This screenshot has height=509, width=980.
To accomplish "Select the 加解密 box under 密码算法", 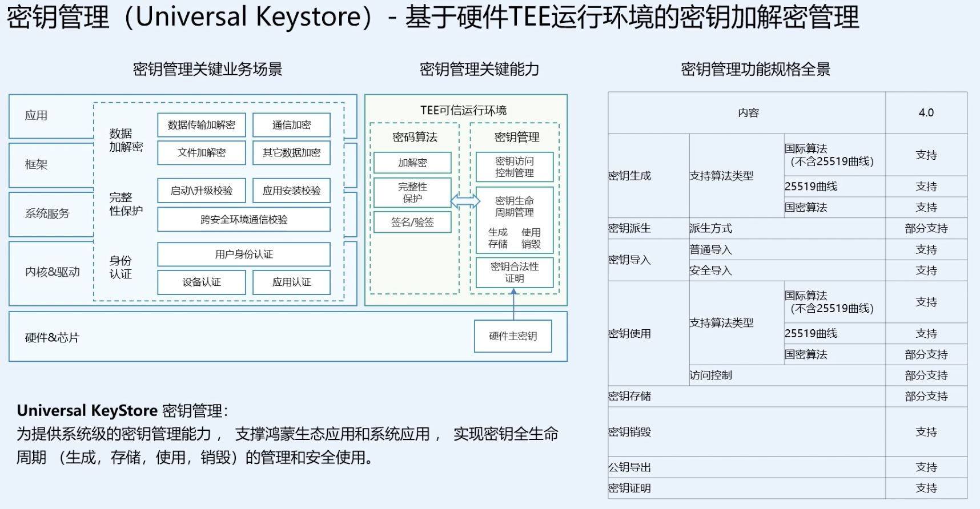I will click(x=412, y=163).
